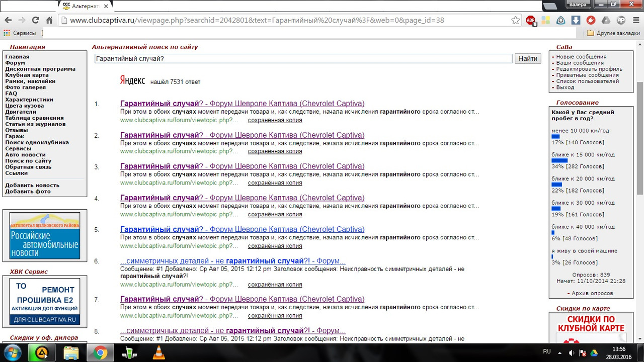Open Приватные сообщения link
The height and width of the screenshot is (362, 644).
pos(587,75)
